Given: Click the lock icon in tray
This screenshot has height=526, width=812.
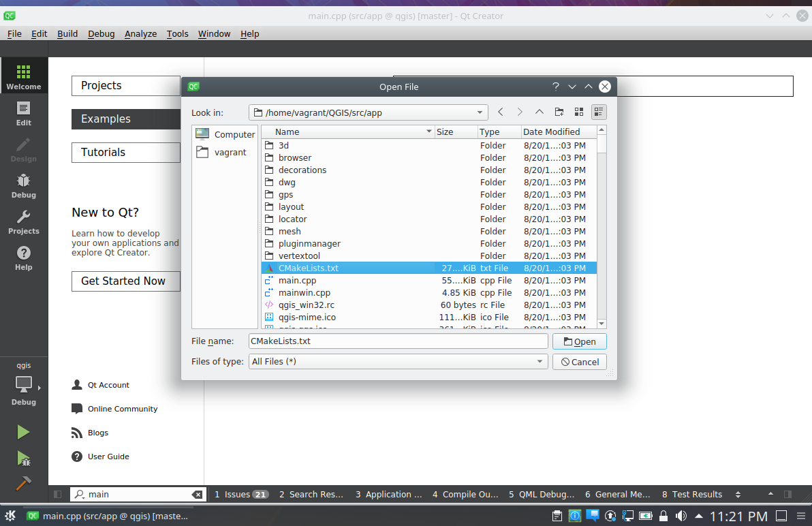Looking at the screenshot, I should point(663,516).
